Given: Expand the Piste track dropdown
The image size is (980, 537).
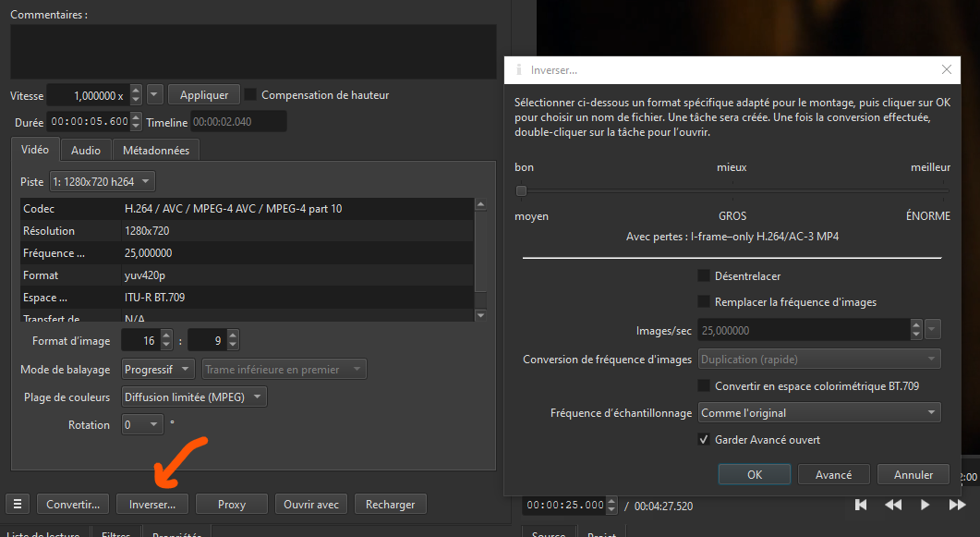Looking at the screenshot, I should pos(103,181).
